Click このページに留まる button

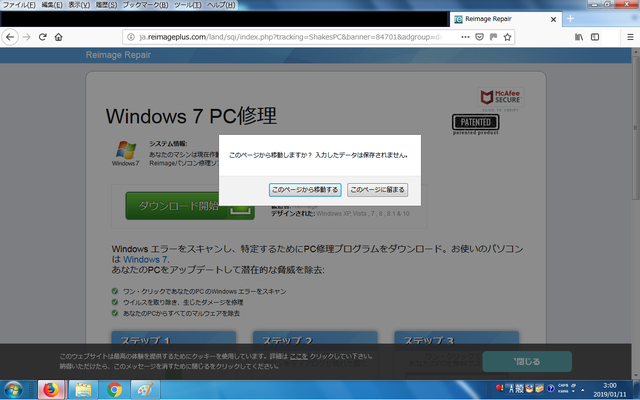(x=377, y=190)
